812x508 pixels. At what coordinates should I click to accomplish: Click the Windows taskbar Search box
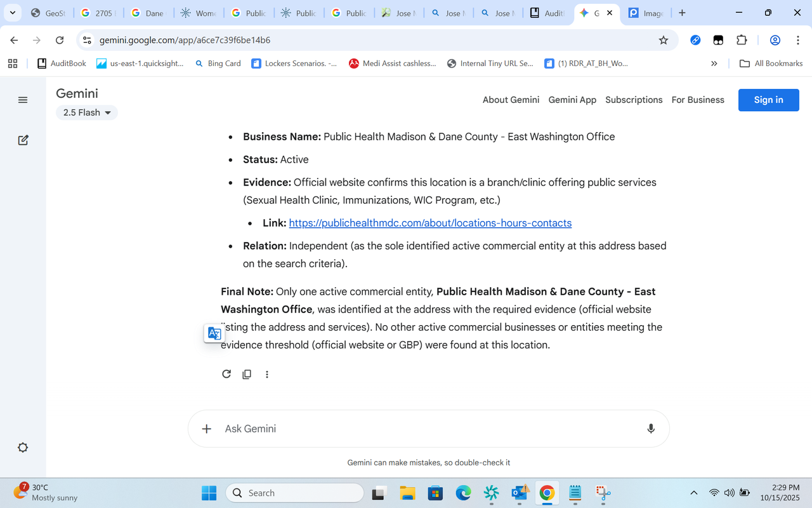click(295, 493)
